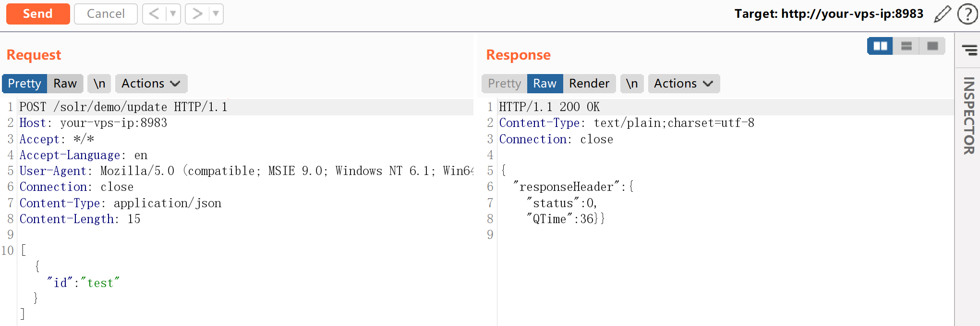Go back to previous request in history
Image resolution: width=980 pixels, height=326 pixels.
click(154, 14)
